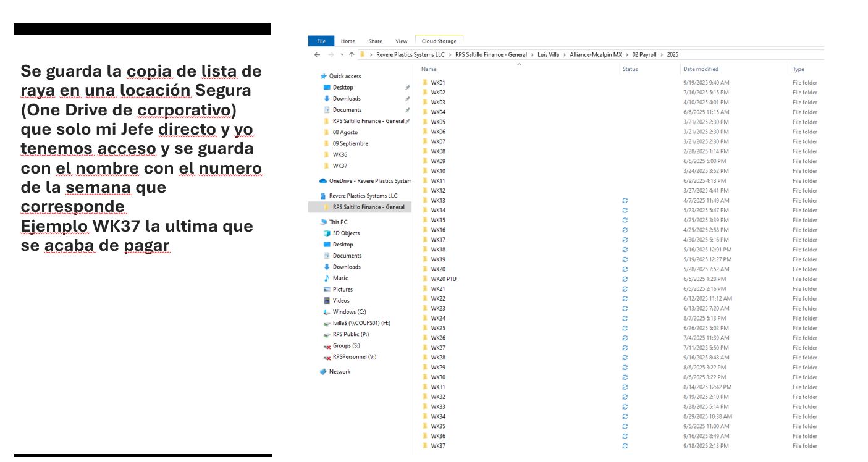This screenshot has height=462, width=868.
Task: Select Luis Villa in the address path
Action: pyautogui.click(x=548, y=55)
